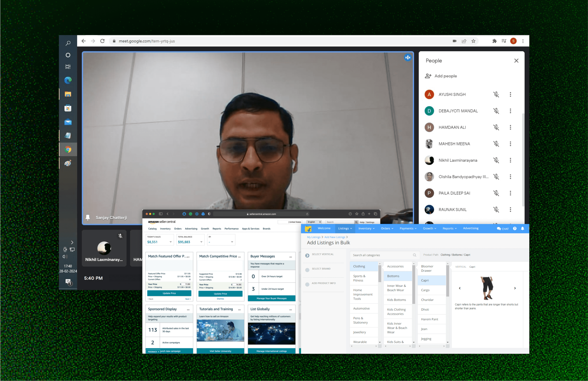Reload the Google Meet page
This screenshot has height=381, width=588.
coord(102,41)
